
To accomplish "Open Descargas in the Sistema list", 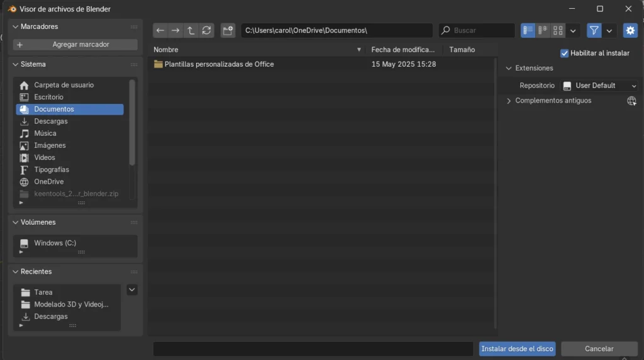I will [x=70, y=121].
